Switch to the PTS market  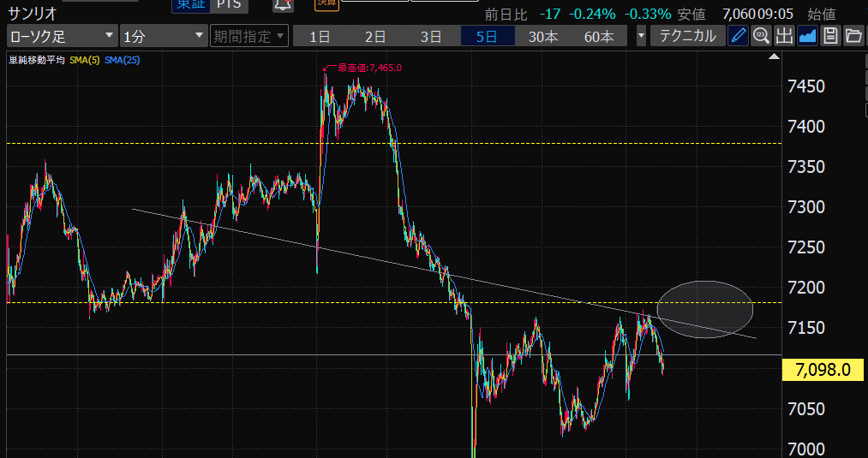[229, 5]
